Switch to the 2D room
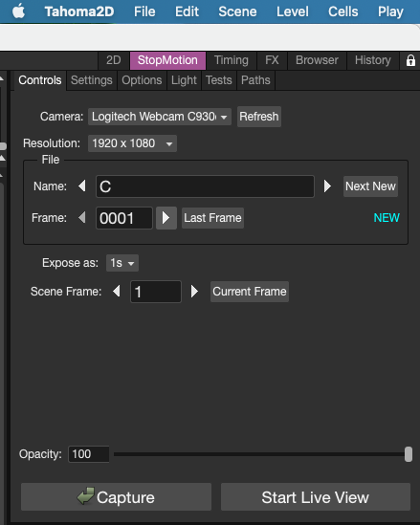Image resolution: width=420 pixels, height=525 pixels. (113, 60)
